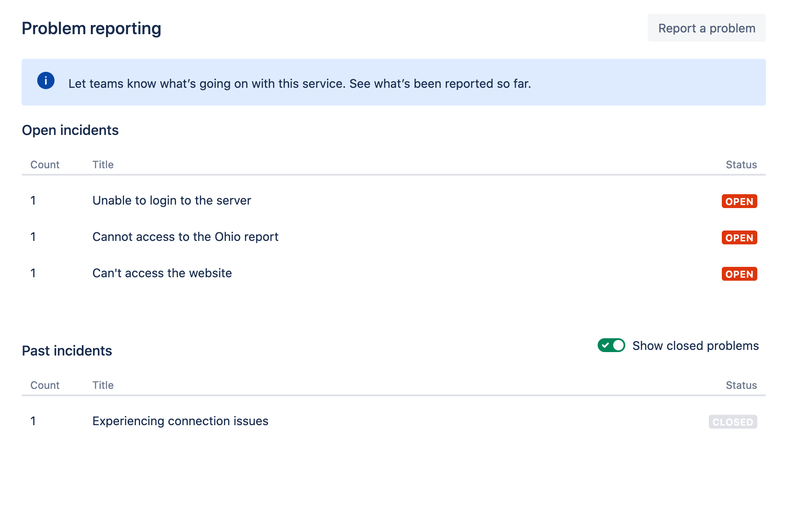Image resolution: width=785 pixels, height=532 pixels.
Task: Click the count for Experiencing connection issues
Action: (33, 421)
